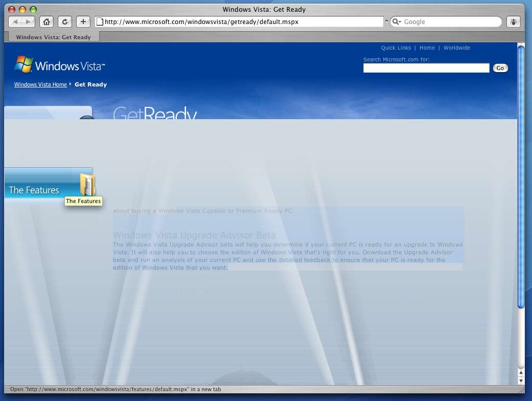Click the red close window button
Image resolution: width=532 pixels, height=401 pixels.
click(x=12, y=10)
